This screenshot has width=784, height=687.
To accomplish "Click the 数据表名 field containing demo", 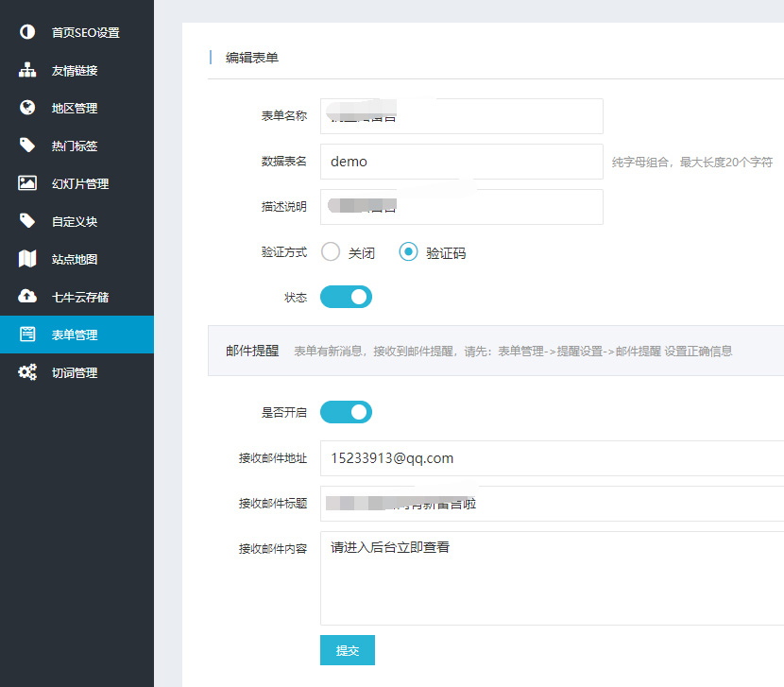I will [x=461, y=162].
